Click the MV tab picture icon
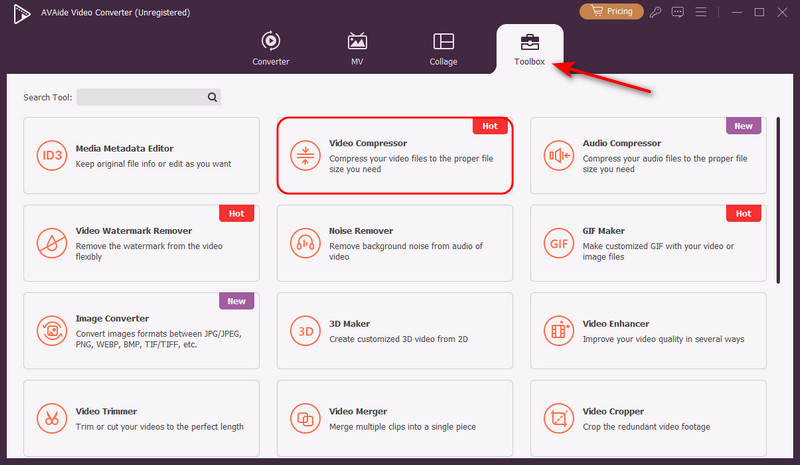Image resolution: width=800 pixels, height=465 pixels. (357, 41)
